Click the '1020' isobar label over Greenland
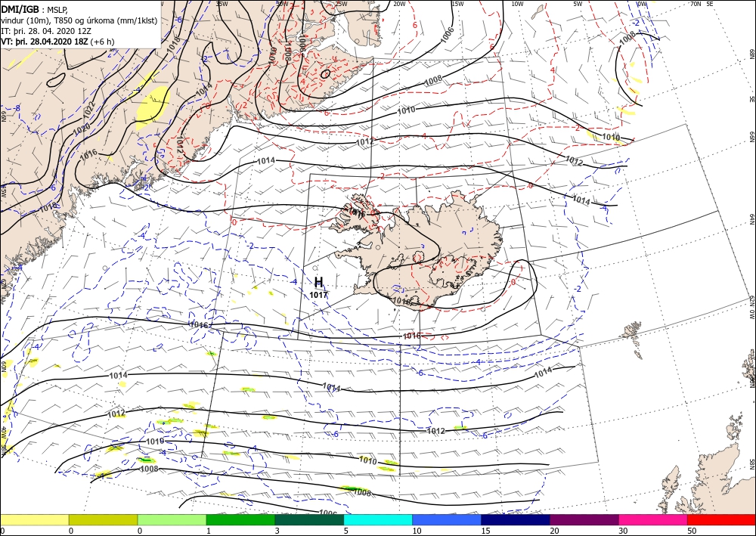This screenshot has height=536, width=756. pos(82,129)
